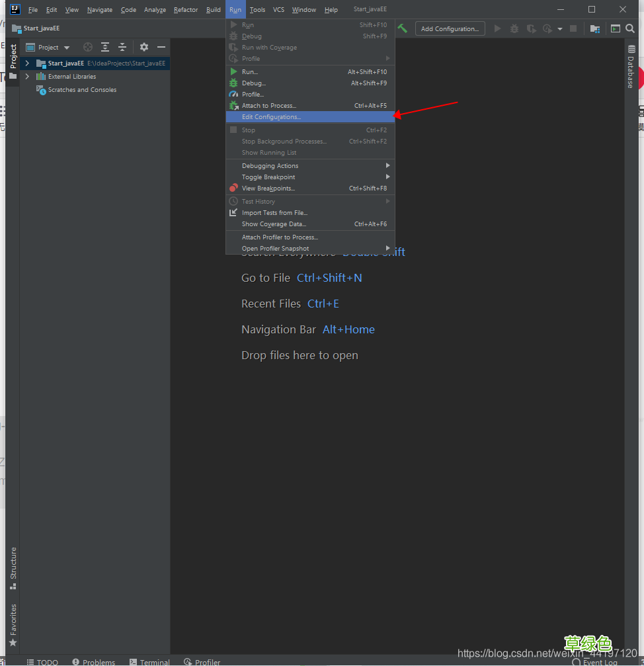Select Edit Configurations in Run menu
This screenshot has height=666, width=644.
[x=271, y=117]
